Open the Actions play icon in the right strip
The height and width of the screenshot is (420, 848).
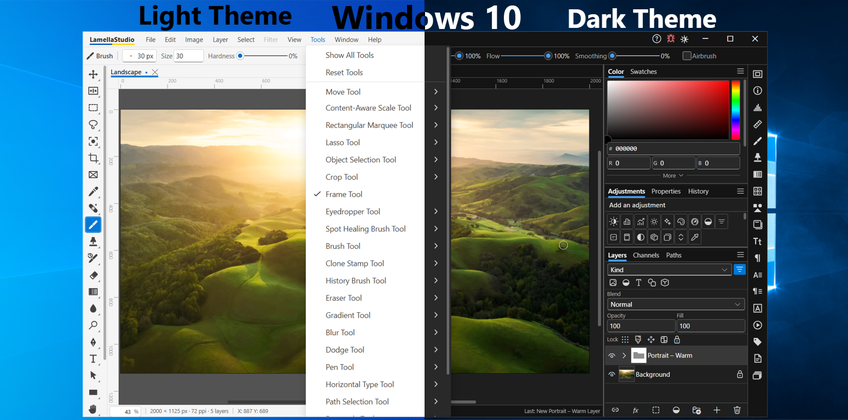(x=758, y=325)
